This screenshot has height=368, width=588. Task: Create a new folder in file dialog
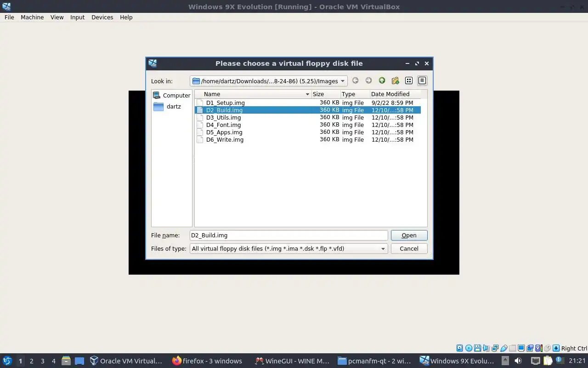click(x=395, y=80)
